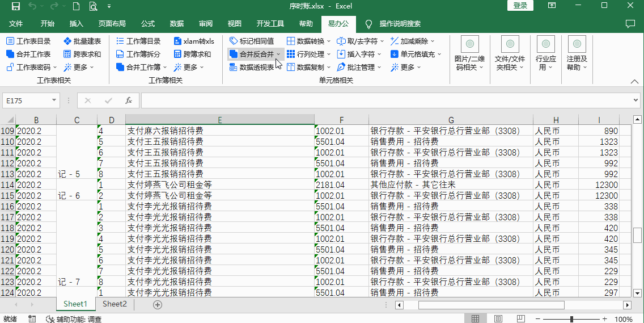Open 工作表目录 tool

pos(29,41)
